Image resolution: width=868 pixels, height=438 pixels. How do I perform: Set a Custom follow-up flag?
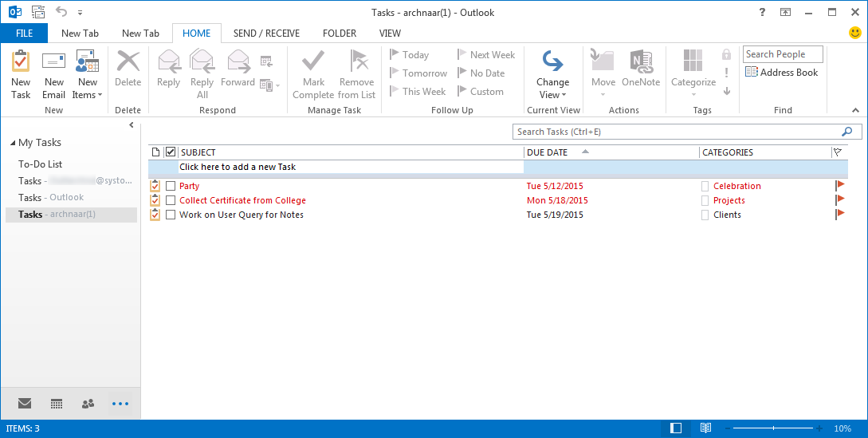tap(481, 91)
